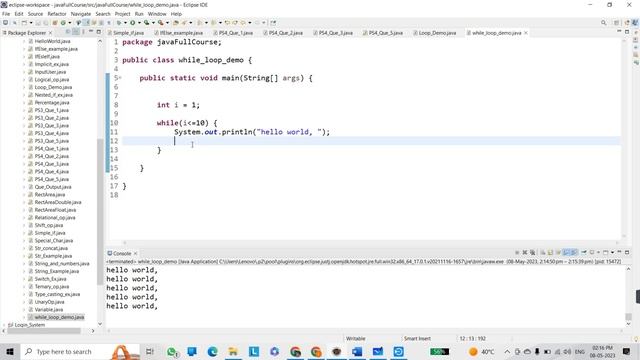Screen dimensions: 640x360
Task: Open Microsoft Word from the taskbar
Action: [x=357, y=351]
